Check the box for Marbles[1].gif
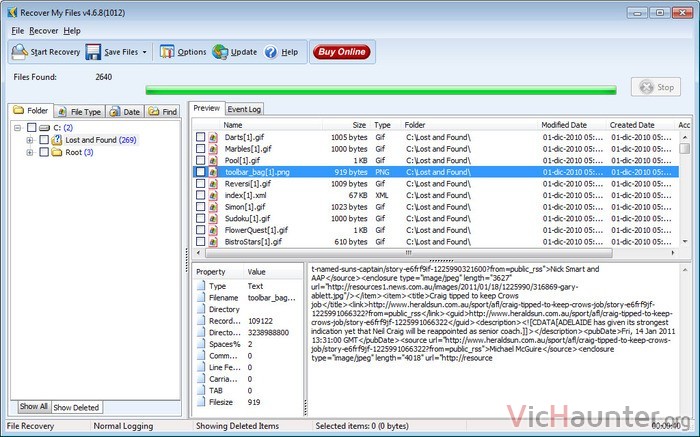 point(200,149)
